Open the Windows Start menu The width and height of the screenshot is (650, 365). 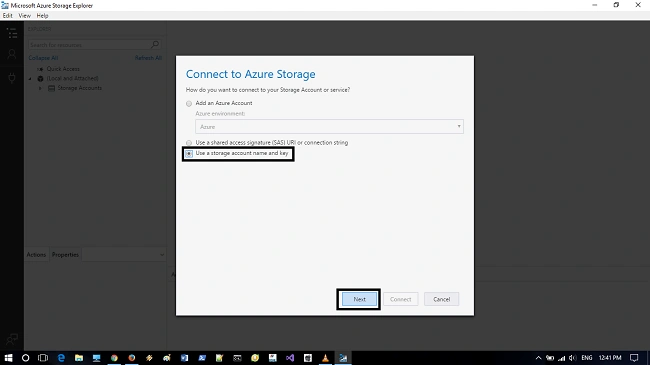pos(8,358)
